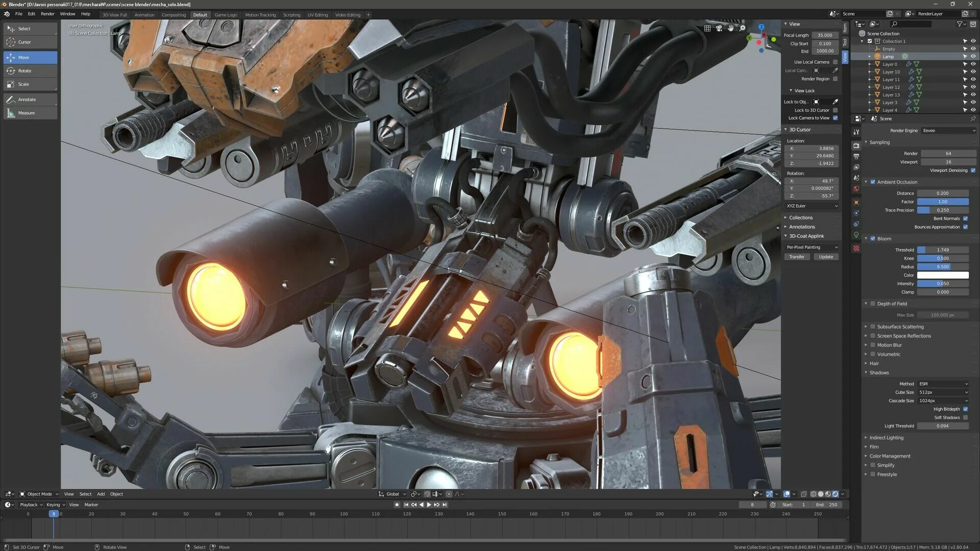Open the File menu
Viewport: 980px width, 551px height.
pyautogui.click(x=19, y=14)
